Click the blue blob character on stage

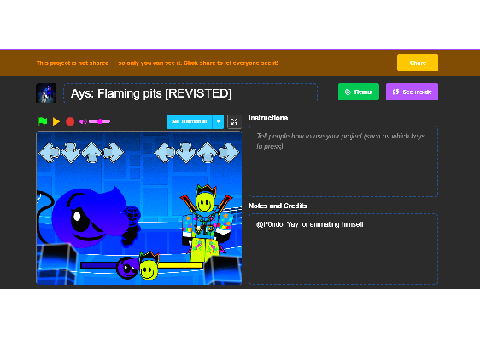pyautogui.click(x=90, y=218)
